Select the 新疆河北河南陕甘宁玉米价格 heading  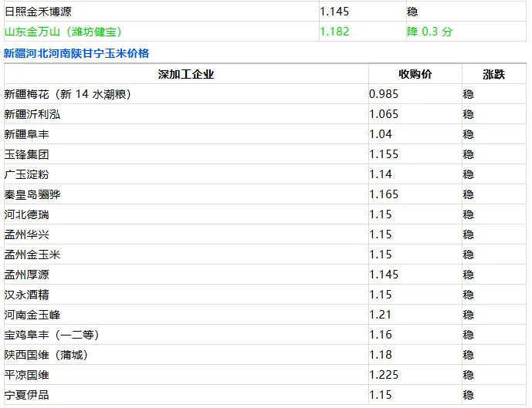pos(76,53)
